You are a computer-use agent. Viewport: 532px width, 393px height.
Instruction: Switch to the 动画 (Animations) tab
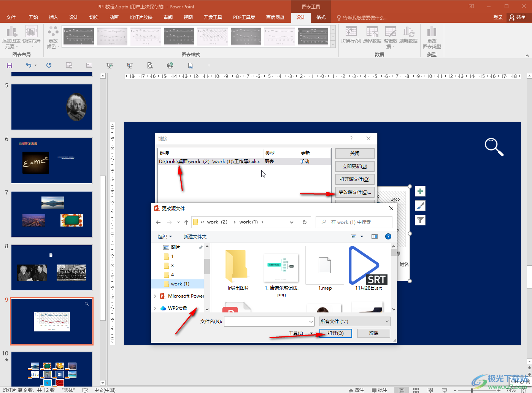tap(114, 17)
